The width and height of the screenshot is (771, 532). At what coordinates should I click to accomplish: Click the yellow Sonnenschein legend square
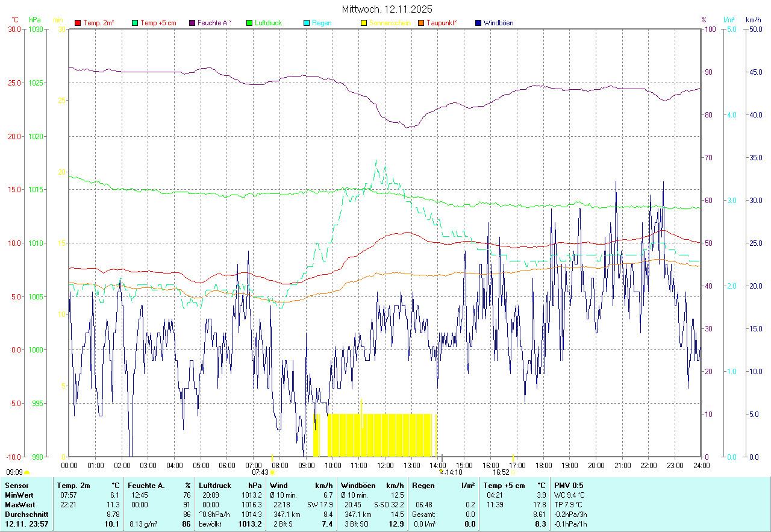pos(364,23)
